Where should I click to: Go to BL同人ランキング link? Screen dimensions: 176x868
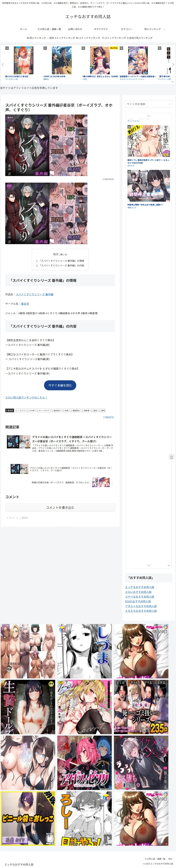(x=36, y=38)
